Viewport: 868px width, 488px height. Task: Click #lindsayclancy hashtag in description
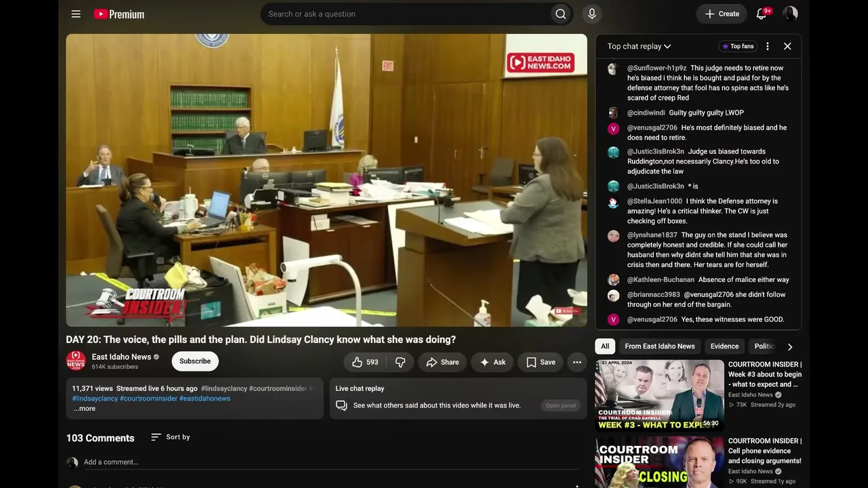(96, 399)
